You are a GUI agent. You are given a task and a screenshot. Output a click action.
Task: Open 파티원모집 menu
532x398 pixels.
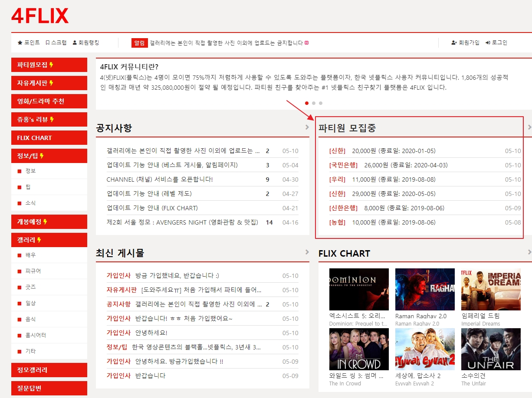[49, 65]
